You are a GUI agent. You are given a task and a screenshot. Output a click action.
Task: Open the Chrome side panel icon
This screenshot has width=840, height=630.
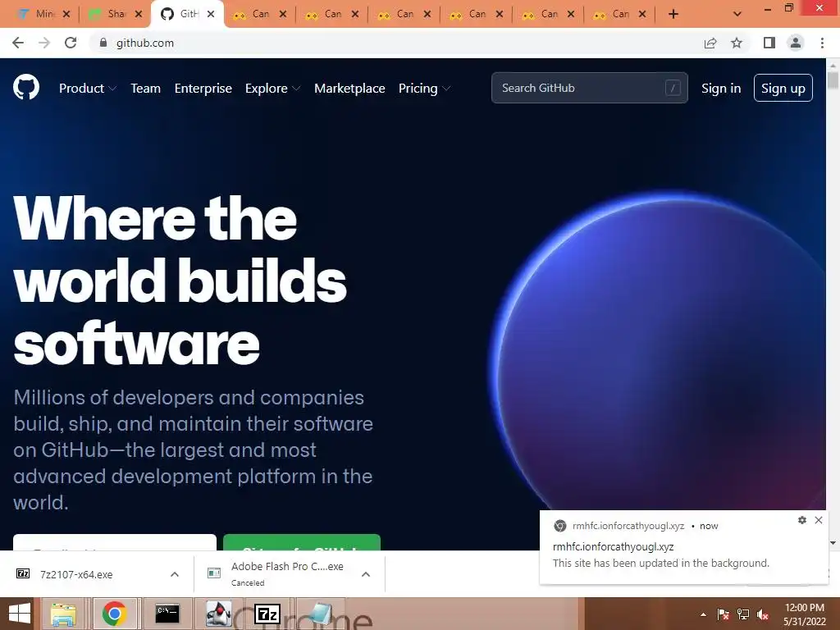(x=769, y=43)
